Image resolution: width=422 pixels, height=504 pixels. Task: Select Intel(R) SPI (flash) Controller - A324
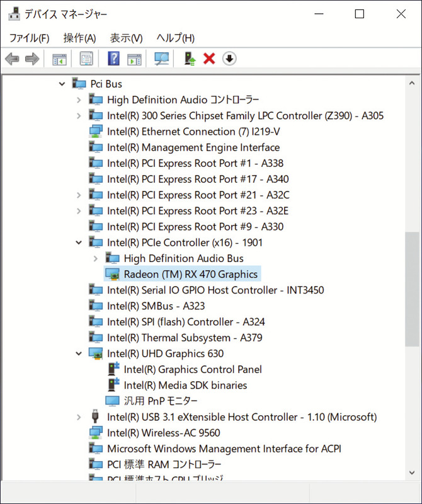coord(186,322)
